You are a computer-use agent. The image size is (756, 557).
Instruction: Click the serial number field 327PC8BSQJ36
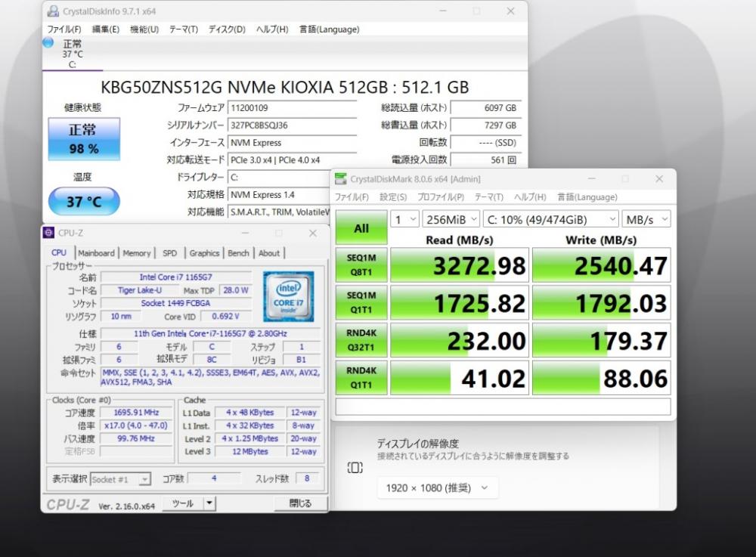pyautogui.click(x=292, y=125)
